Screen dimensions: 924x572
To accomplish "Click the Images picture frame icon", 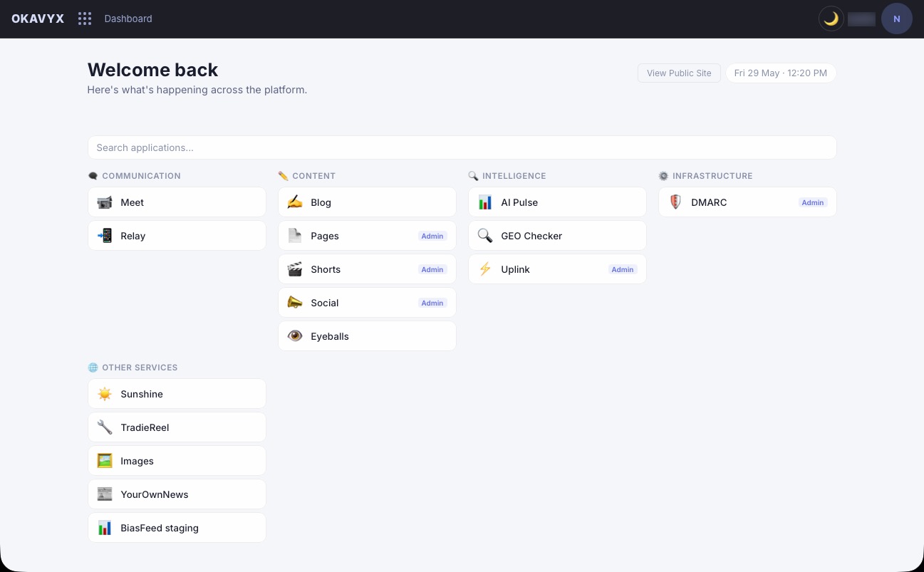I will point(105,461).
